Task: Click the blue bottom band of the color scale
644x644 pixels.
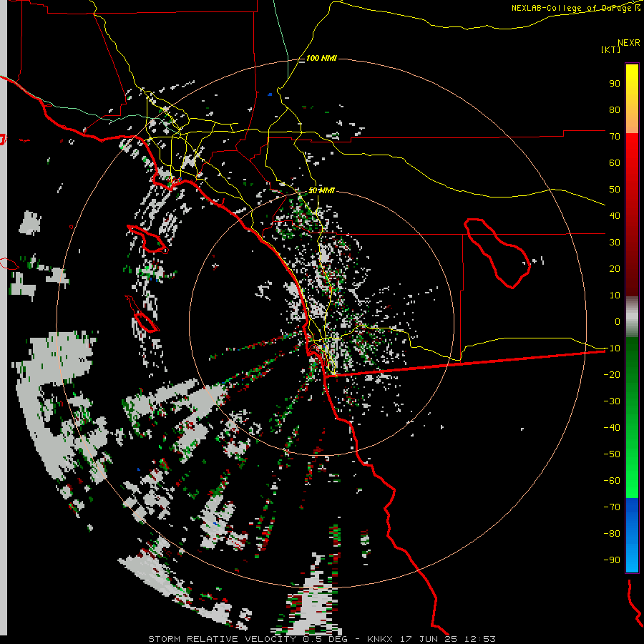Action: (632, 535)
